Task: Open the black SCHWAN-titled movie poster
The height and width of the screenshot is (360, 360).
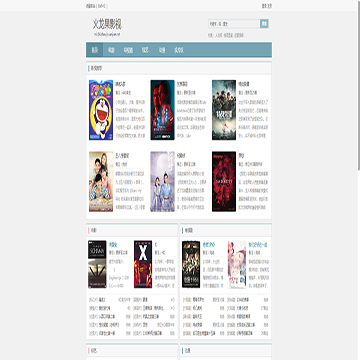Action: (97, 264)
